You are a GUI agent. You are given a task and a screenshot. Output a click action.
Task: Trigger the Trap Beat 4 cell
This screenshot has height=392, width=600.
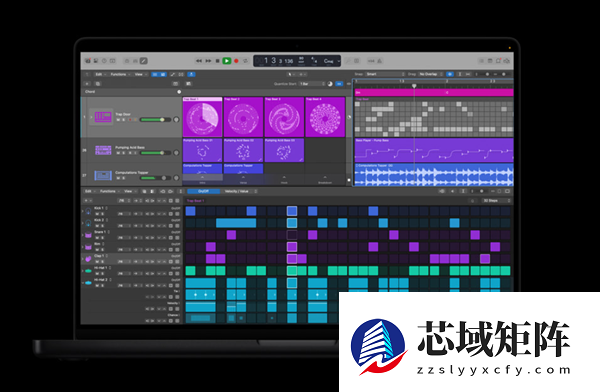pyautogui.click(x=325, y=117)
